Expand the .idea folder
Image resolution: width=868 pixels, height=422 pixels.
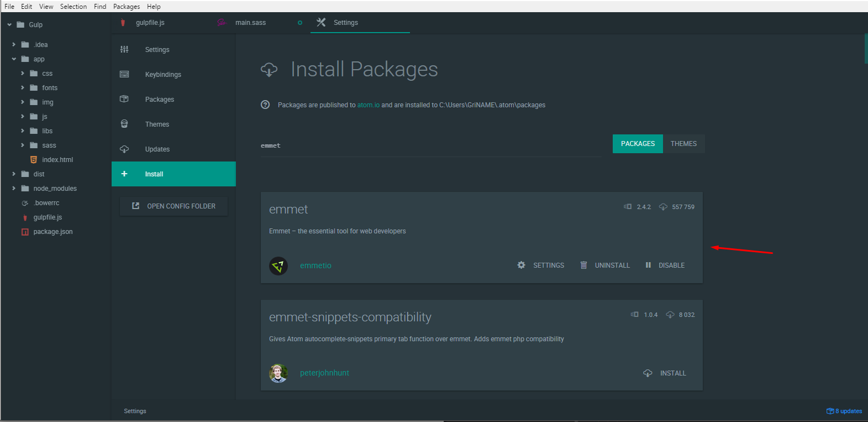click(x=14, y=44)
